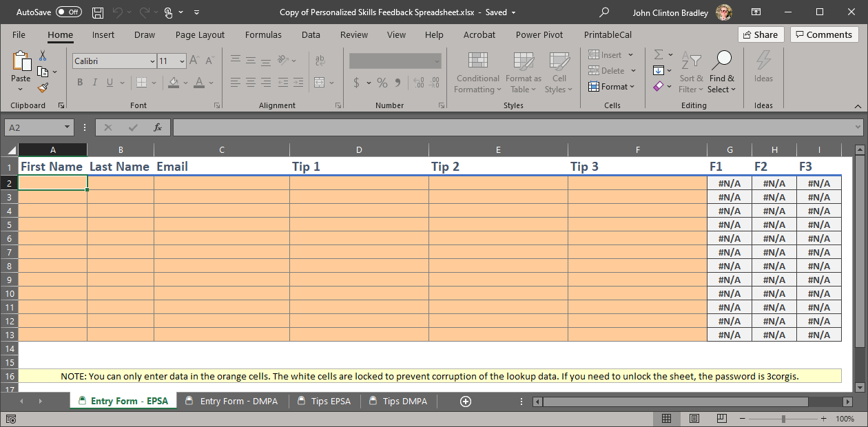Click the Format Painter brush icon
The width and height of the screenshot is (868, 427).
pyautogui.click(x=43, y=87)
